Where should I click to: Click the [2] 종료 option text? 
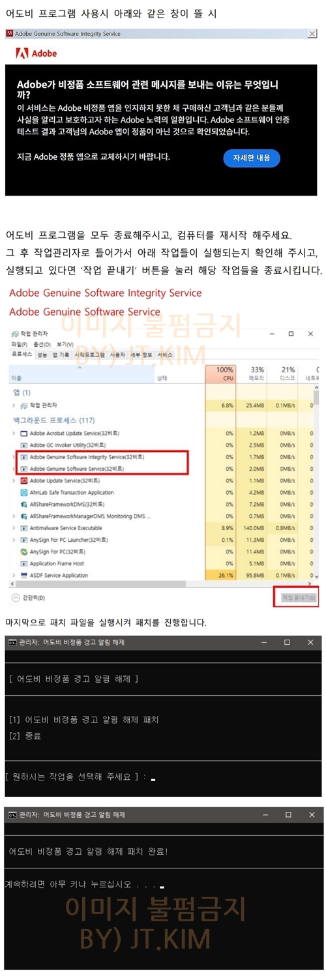pos(25,735)
